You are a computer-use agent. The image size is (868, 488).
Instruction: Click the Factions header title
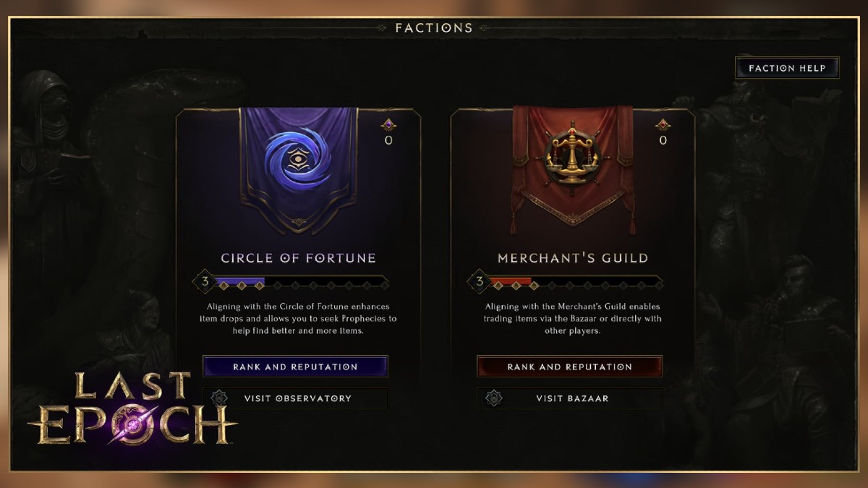point(434,28)
